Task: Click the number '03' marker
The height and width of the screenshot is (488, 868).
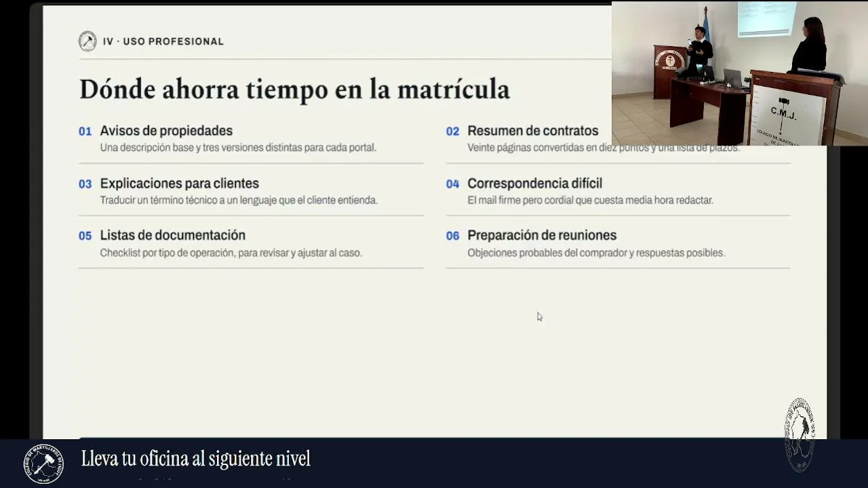Action: coord(85,184)
